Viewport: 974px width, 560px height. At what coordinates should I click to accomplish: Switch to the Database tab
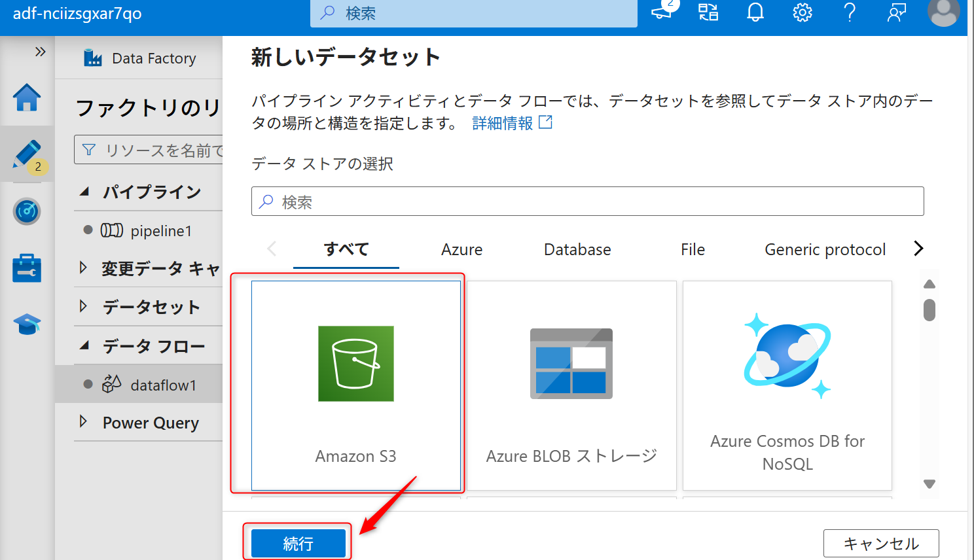[x=577, y=249]
